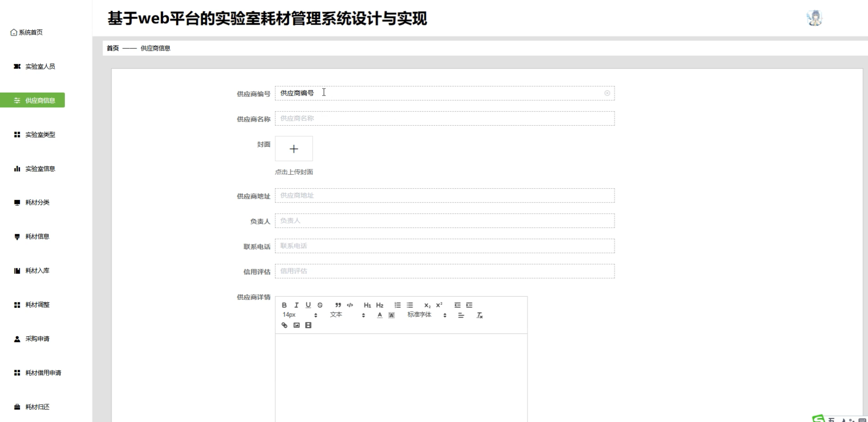The width and height of the screenshot is (868, 422).
Task: Open the 文本 paragraph style dropdown
Action: point(337,315)
